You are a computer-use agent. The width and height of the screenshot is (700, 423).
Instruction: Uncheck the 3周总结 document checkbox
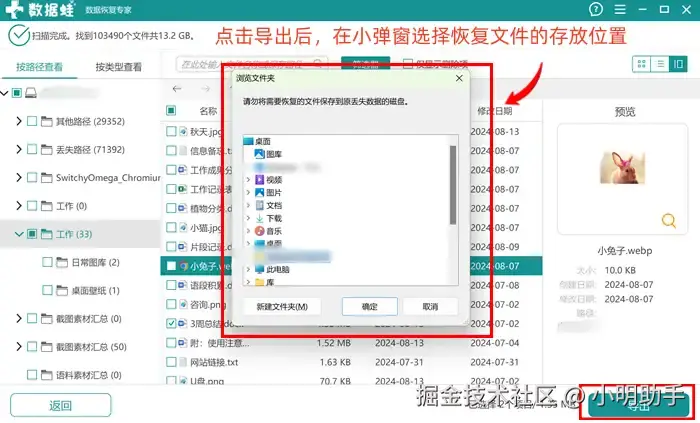[171, 323]
